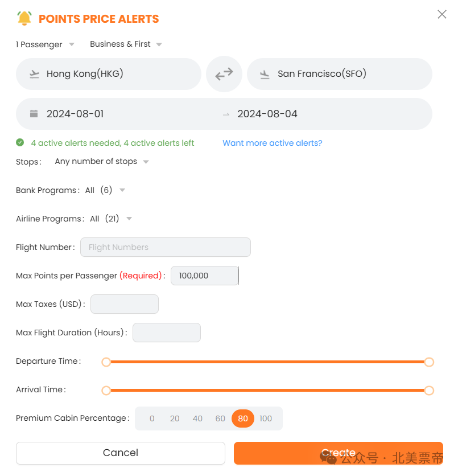Viewport: 458px width, 476px height.
Task: Expand the Business & First cabin dropdown
Action: tap(126, 44)
